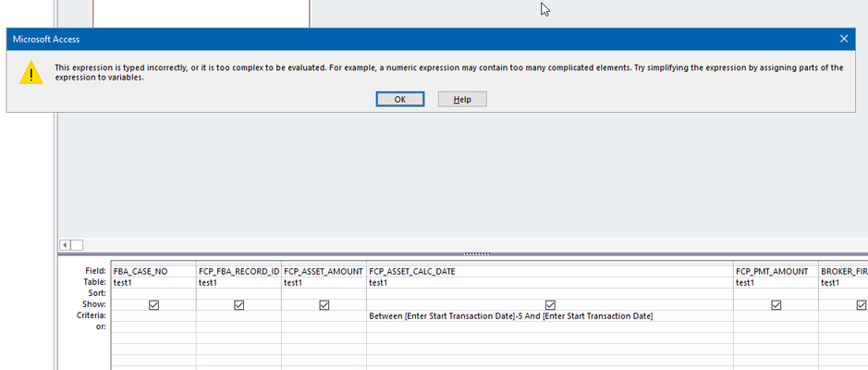This screenshot has width=868, height=370.
Task: Click the test1 table cell under FCP_PMT_AMOUNT
Action: 776,282
